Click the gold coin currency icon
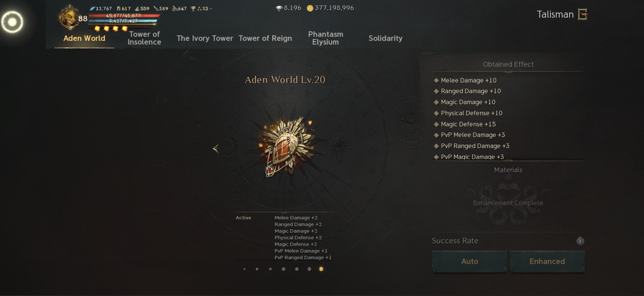The width and height of the screenshot is (644, 296). click(310, 8)
